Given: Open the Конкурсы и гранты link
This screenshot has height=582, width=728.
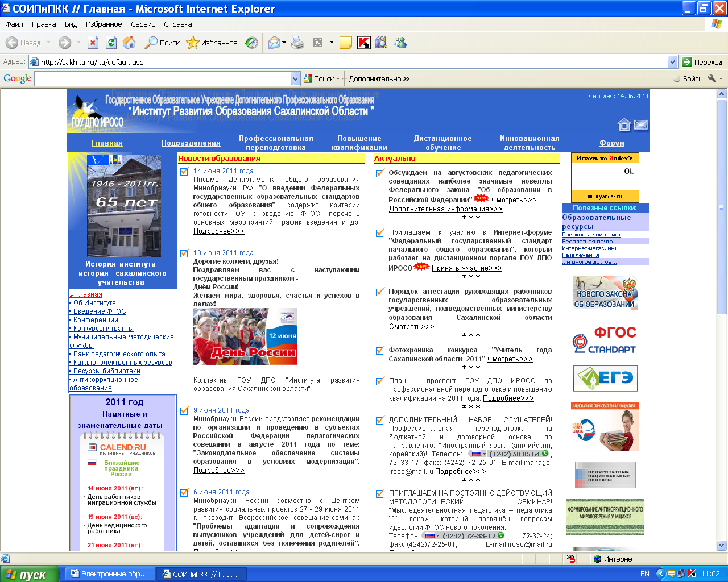Looking at the screenshot, I should tap(104, 329).
